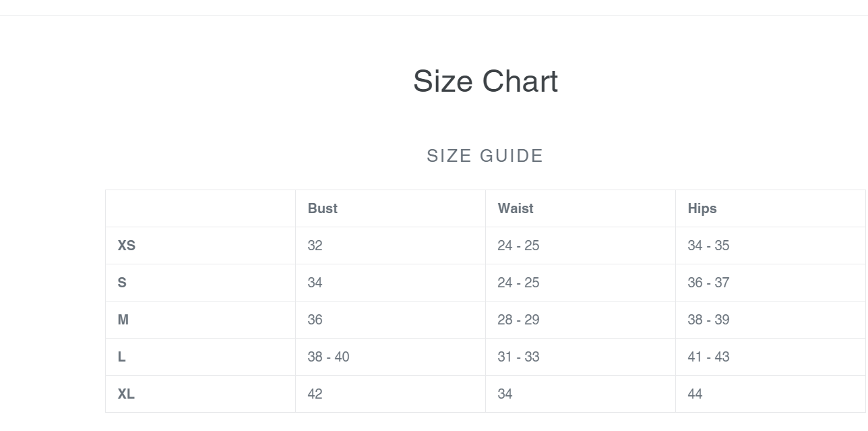Click the Hips column header

point(702,208)
